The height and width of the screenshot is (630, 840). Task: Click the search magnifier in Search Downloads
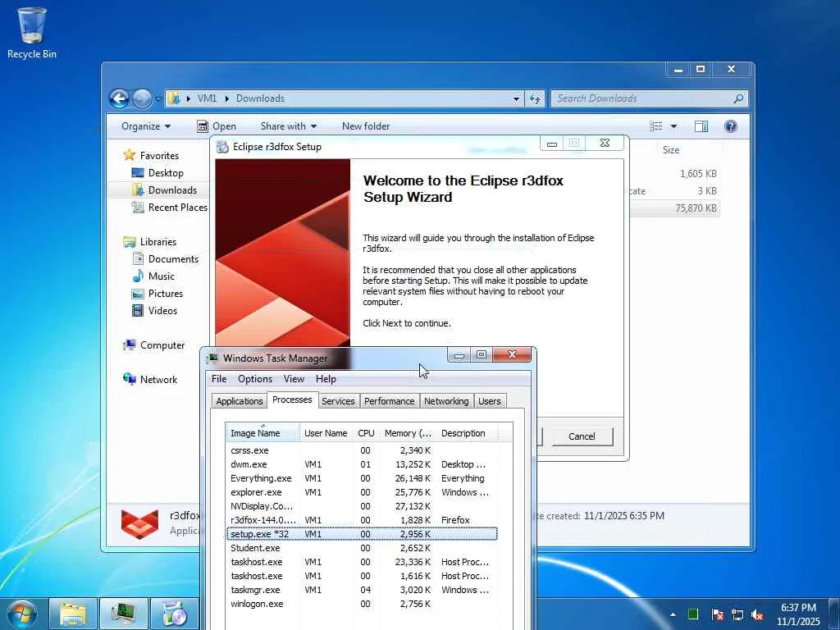(x=738, y=98)
